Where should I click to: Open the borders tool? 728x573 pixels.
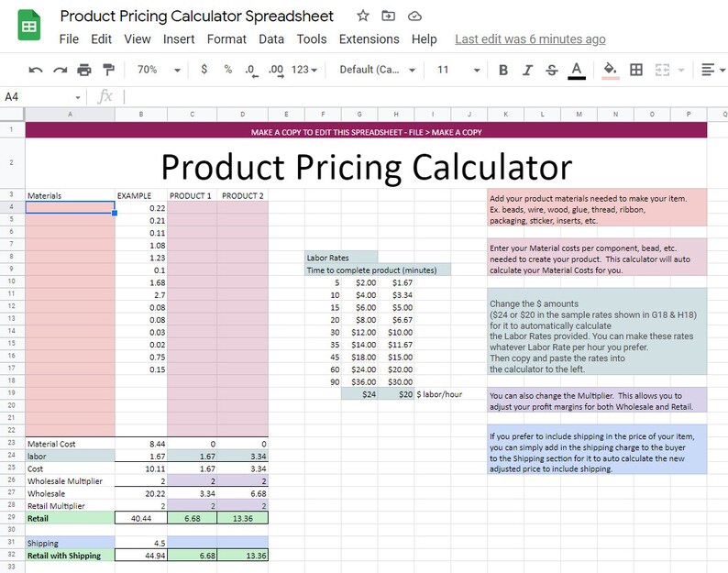coord(636,70)
